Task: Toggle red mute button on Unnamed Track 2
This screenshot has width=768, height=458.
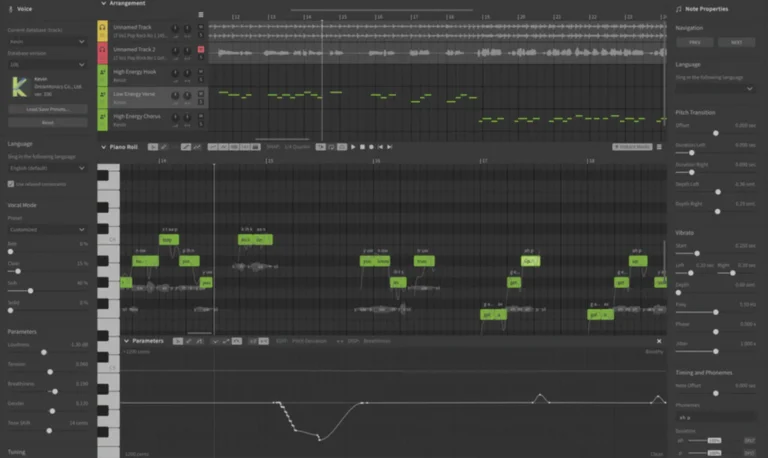Action: [201, 49]
